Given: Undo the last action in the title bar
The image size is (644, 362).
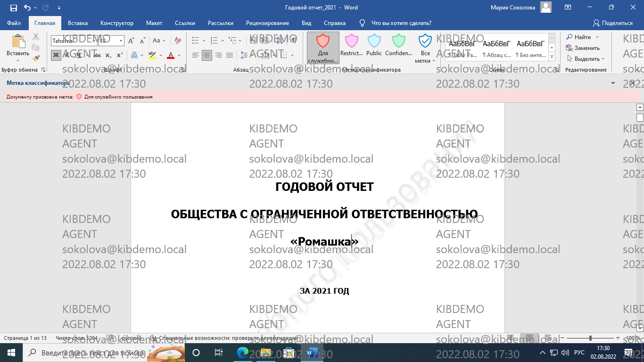Looking at the screenshot, I should click(x=27, y=8).
